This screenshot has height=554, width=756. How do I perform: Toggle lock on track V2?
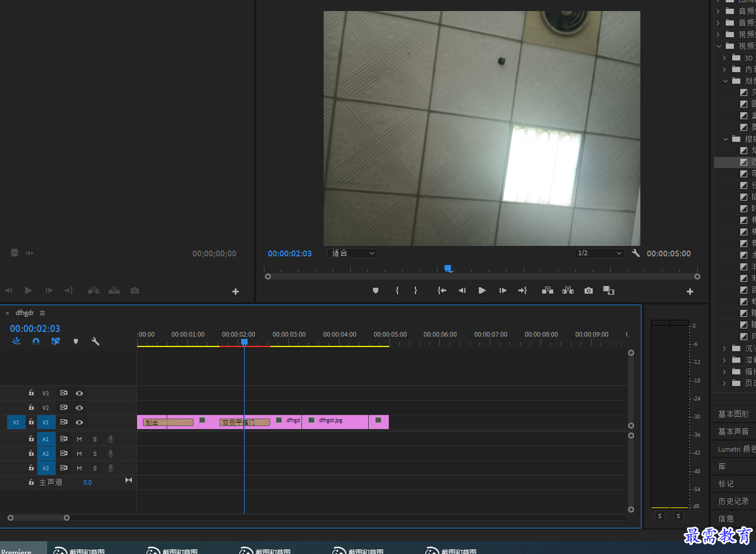[31, 408]
